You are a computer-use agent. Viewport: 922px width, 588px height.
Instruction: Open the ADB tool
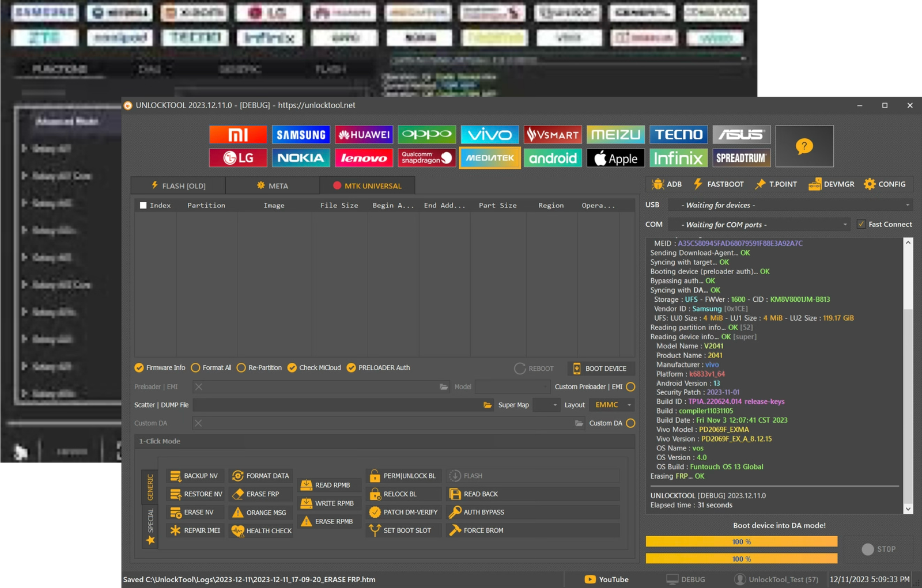pos(666,184)
